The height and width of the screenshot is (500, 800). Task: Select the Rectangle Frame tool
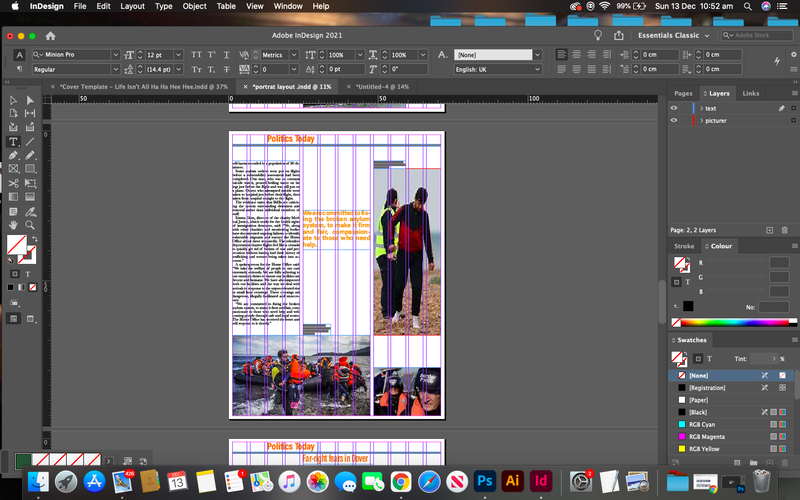pyautogui.click(x=13, y=168)
